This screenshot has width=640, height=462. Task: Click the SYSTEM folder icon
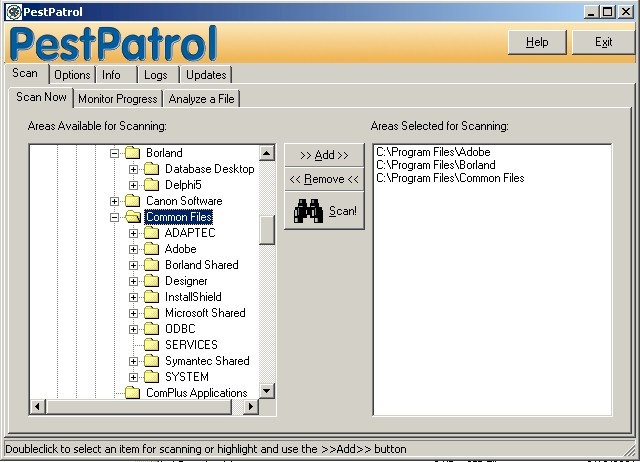click(x=151, y=377)
